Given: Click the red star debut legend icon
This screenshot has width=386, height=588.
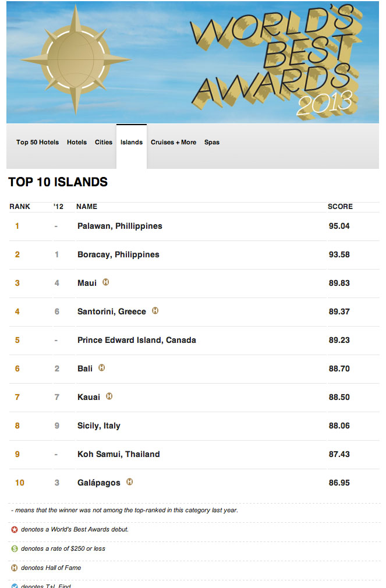Looking at the screenshot, I should point(14,530).
